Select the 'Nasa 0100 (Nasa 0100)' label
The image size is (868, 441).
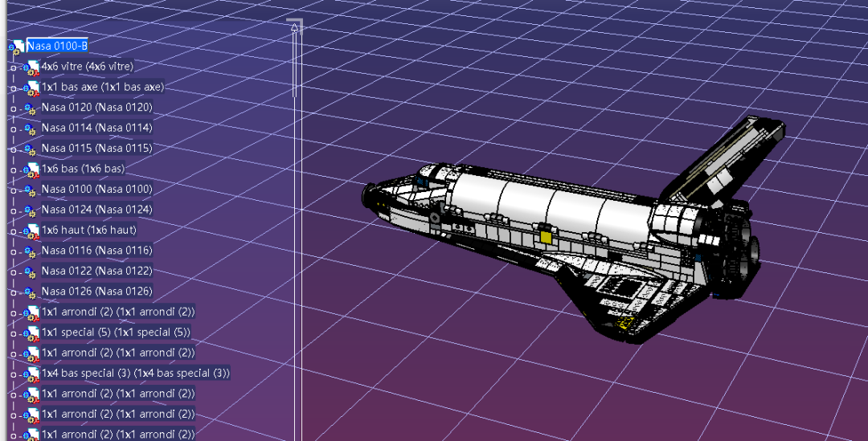coord(97,190)
